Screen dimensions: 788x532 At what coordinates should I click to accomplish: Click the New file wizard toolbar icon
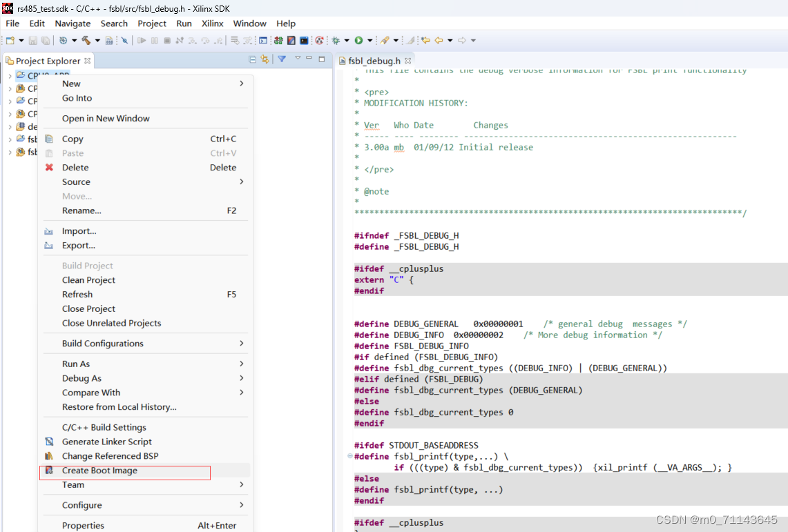(10, 41)
